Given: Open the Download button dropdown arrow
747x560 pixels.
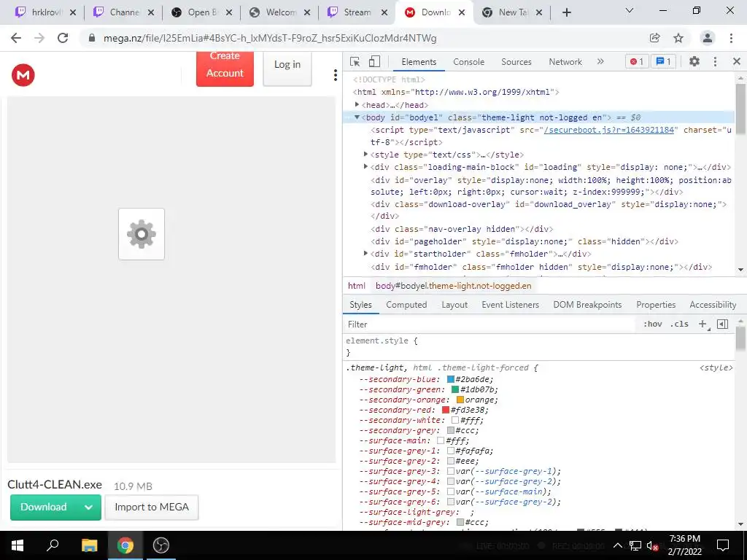Looking at the screenshot, I should coord(88,507).
